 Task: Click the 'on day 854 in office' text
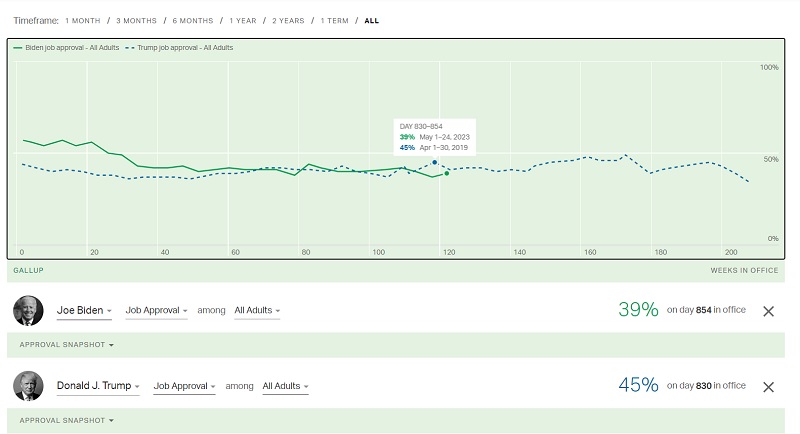point(706,310)
